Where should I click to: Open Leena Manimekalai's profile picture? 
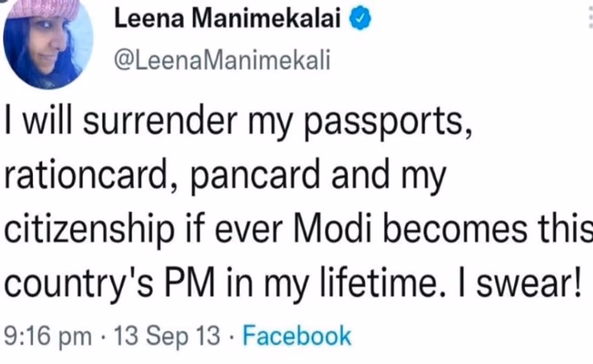[48, 44]
